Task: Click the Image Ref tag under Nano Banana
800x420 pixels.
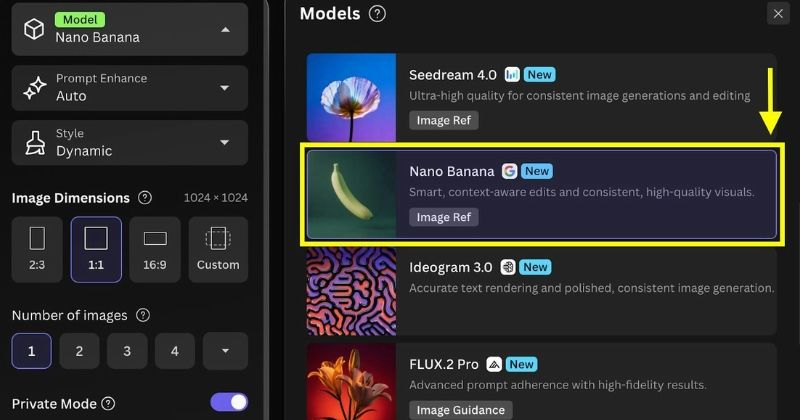Action: point(443,217)
